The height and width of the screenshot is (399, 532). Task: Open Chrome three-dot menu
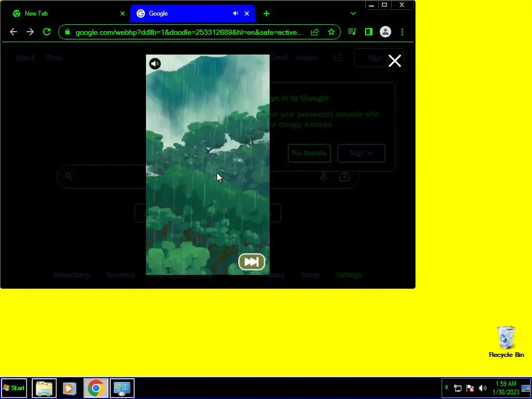tap(403, 32)
